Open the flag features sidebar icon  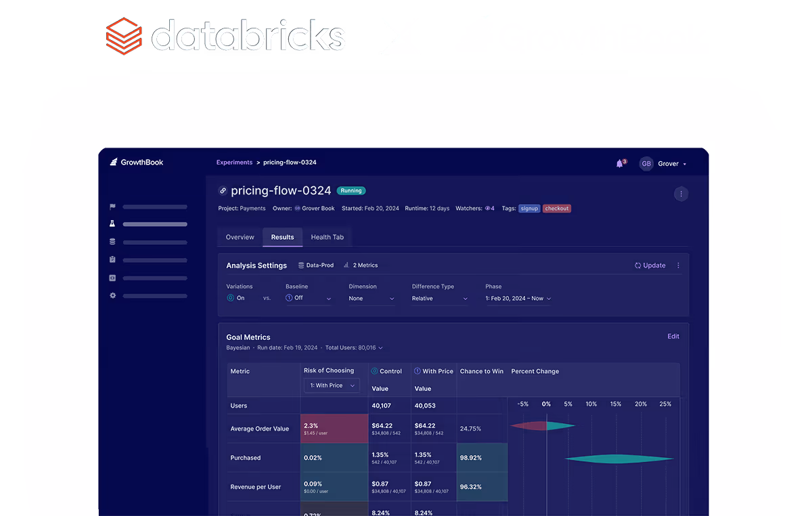(112, 207)
